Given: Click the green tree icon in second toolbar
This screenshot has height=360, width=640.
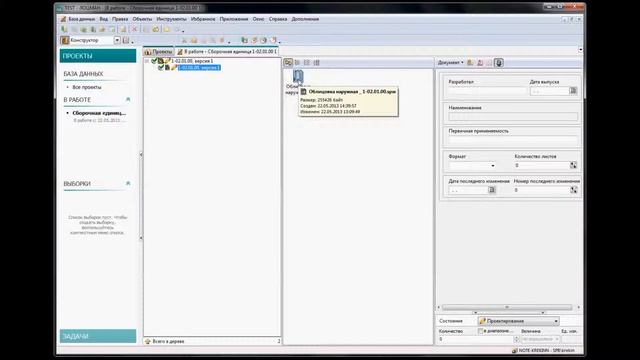Looking at the screenshot, I should tap(244, 40).
